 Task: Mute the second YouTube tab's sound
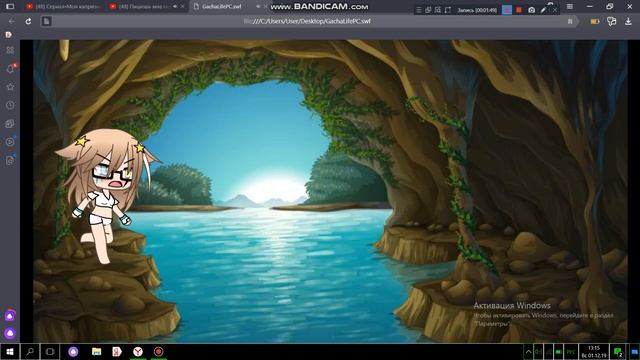(x=175, y=7)
